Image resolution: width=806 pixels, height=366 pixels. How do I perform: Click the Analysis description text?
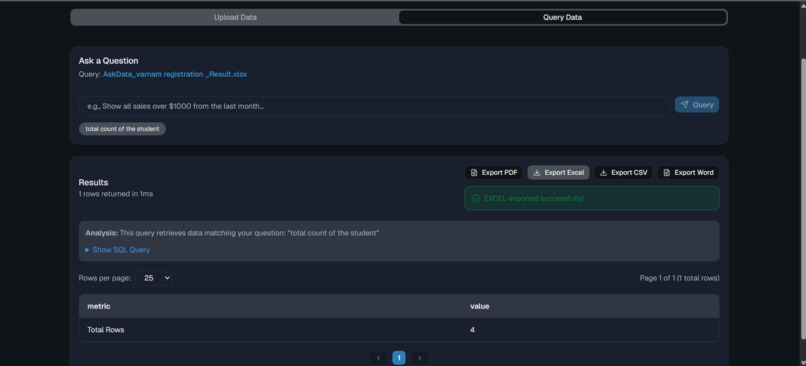click(232, 233)
